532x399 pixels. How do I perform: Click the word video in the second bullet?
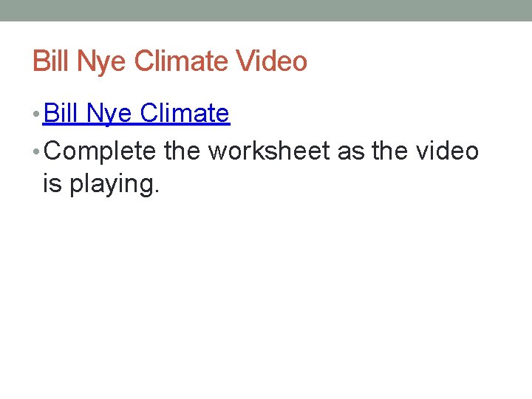click(x=446, y=151)
